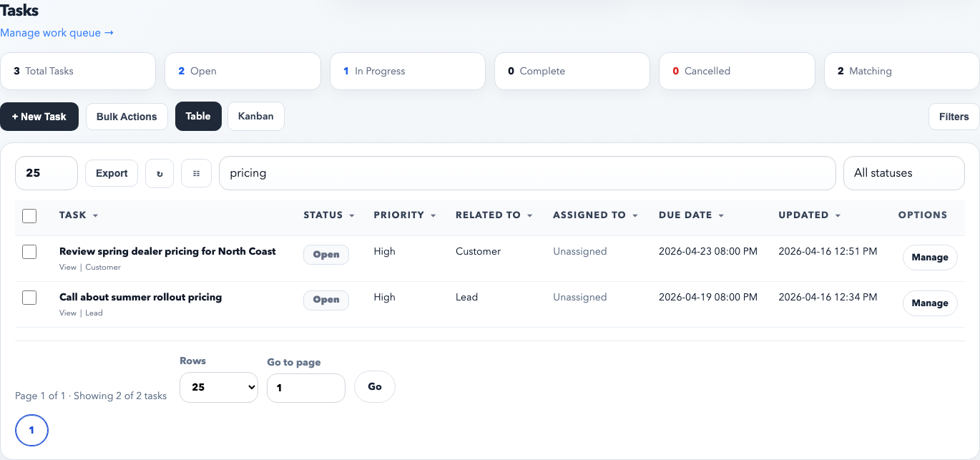This screenshot has width=980, height=460.
Task: Sort by the Due Date column header
Action: [692, 215]
